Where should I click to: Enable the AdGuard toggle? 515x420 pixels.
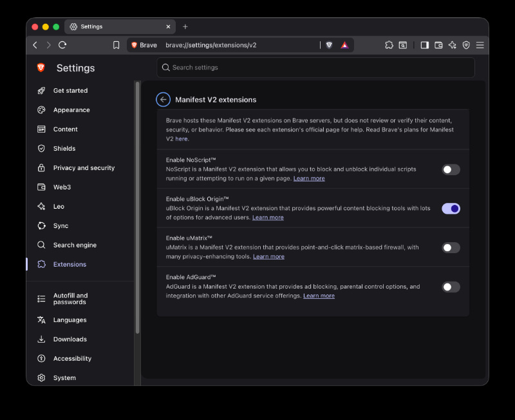(x=451, y=287)
